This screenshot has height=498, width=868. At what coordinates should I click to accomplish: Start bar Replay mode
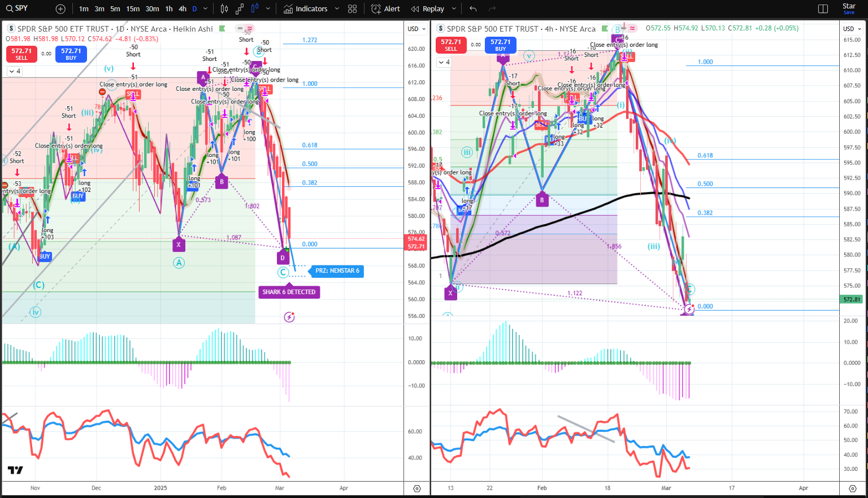(x=428, y=9)
